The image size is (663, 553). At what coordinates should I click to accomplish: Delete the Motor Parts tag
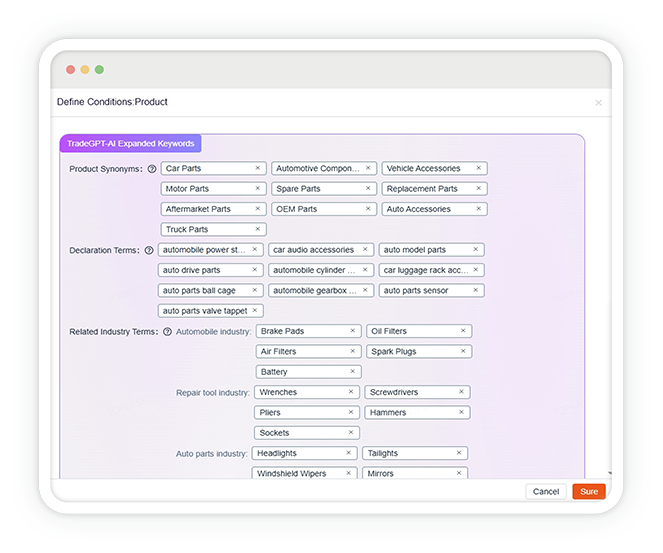[x=258, y=188]
